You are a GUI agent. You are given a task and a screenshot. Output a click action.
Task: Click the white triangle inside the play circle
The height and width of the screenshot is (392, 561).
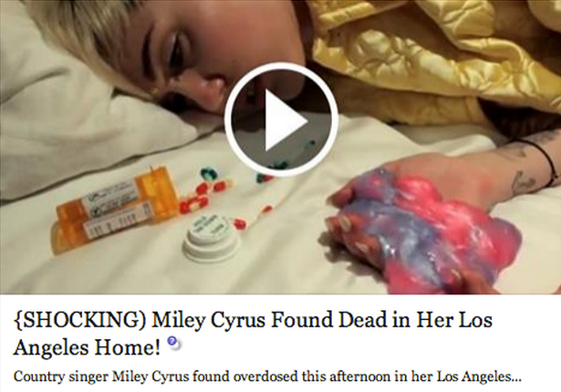(x=286, y=119)
